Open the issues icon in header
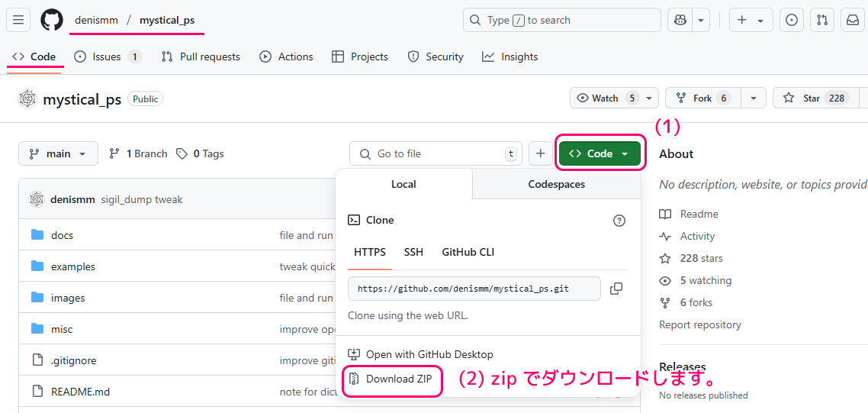Viewport: 868px width, 413px height. [x=792, y=20]
